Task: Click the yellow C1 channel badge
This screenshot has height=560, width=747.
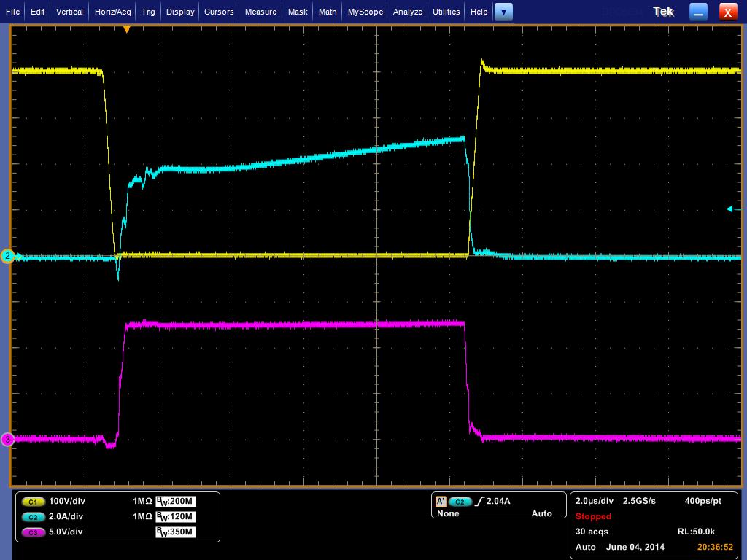Action: pyautogui.click(x=34, y=502)
